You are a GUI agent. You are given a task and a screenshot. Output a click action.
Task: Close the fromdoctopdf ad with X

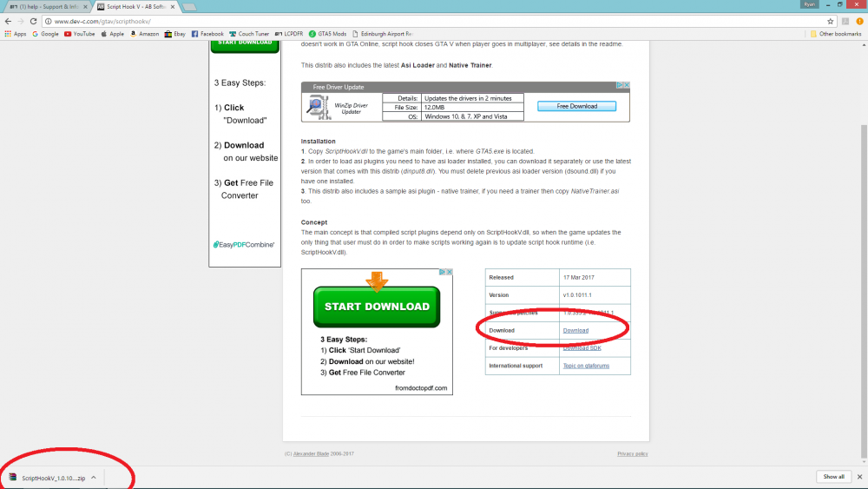pyautogui.click(x=450, y=272)
